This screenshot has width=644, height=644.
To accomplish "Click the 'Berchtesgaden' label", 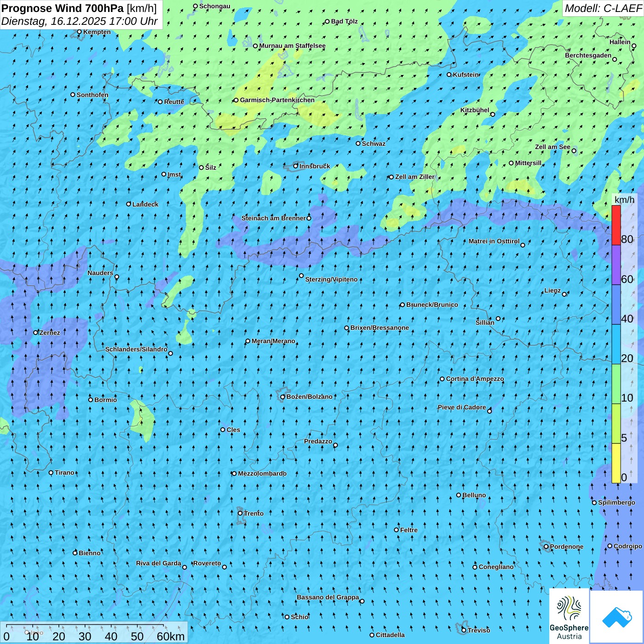I will [x=588, y=56].
